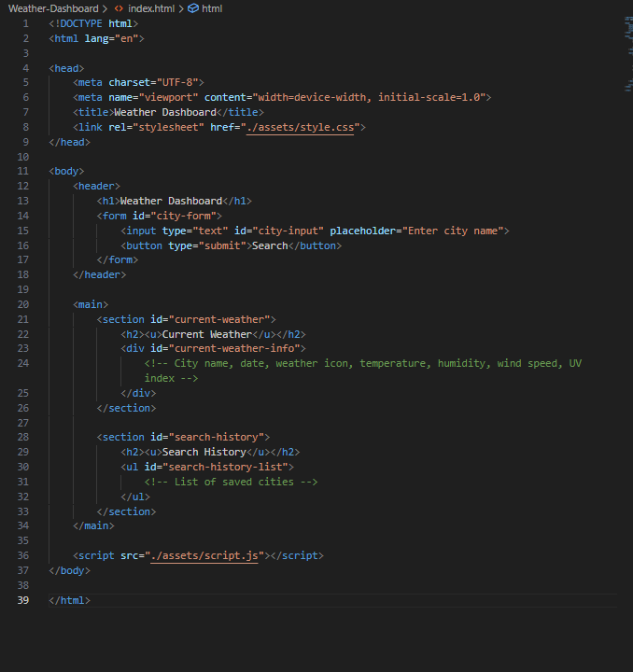
Task: Click Weather Dashboard text inside the title tag
Action: (165, 112)
